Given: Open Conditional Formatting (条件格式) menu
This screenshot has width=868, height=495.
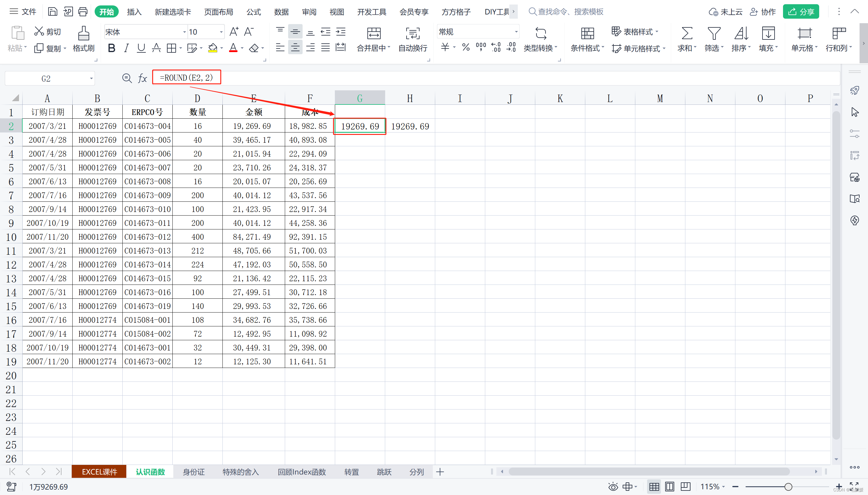Looking at the screenshot, I should tap(587, 39).
